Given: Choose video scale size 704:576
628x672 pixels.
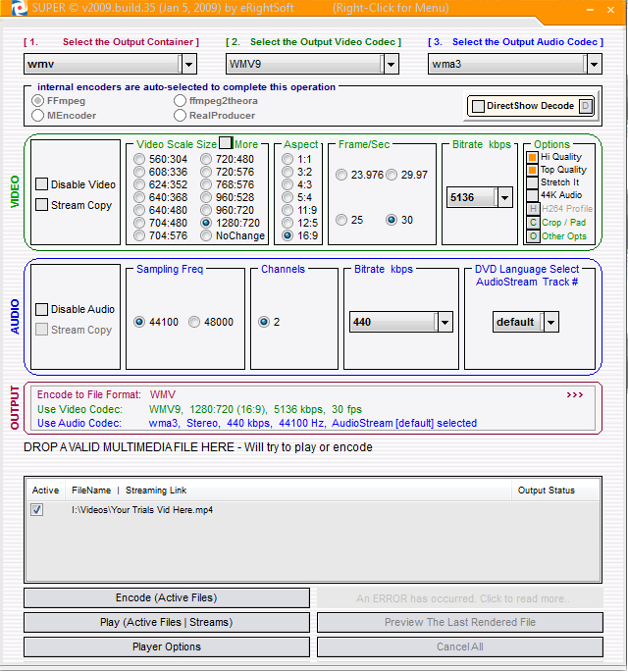Looking at the screenshot, I should click(x=139, y=235).
